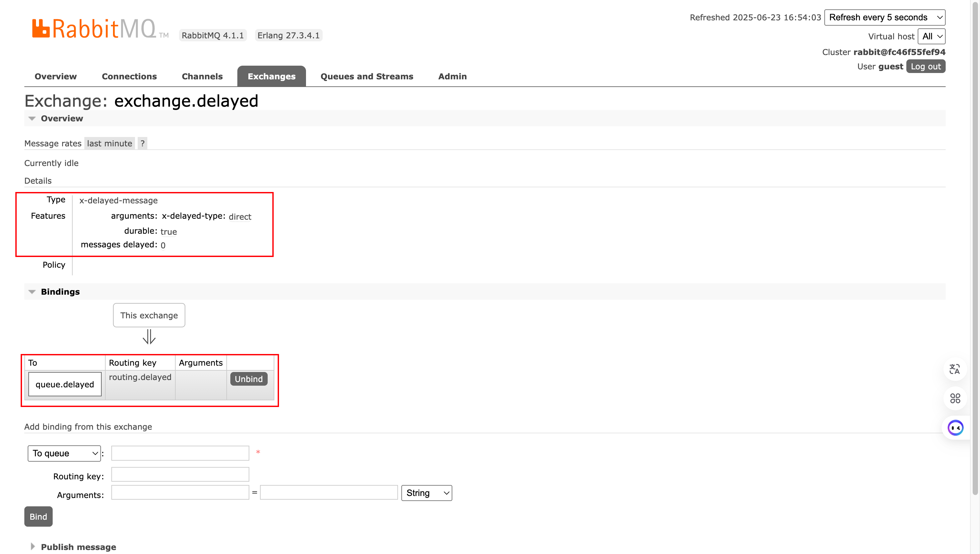Click the guest user name
980x554 pixels.
tap(891, 67)
